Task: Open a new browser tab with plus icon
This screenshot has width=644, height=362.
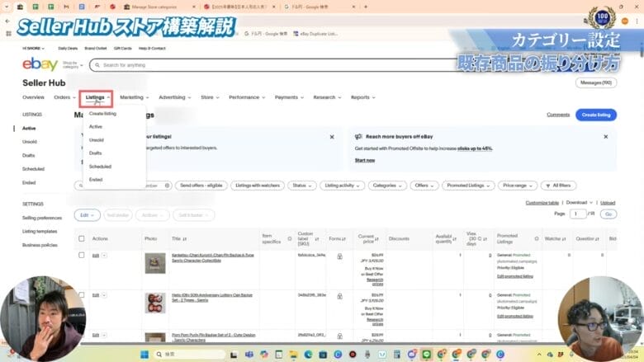Action: click(x=366, y=7)
